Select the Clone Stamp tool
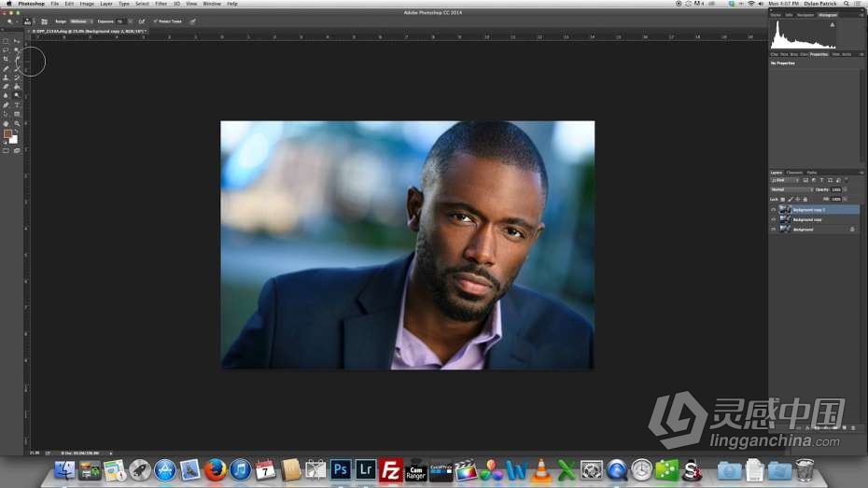This screenshot has height=488, width=868. tap(6, 77)
